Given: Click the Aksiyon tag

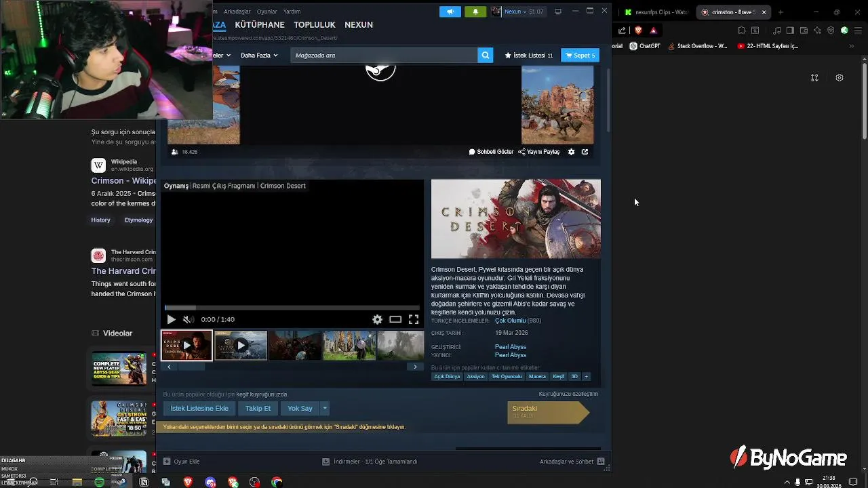Looking at the screenshot, I should tap(476, 376).
